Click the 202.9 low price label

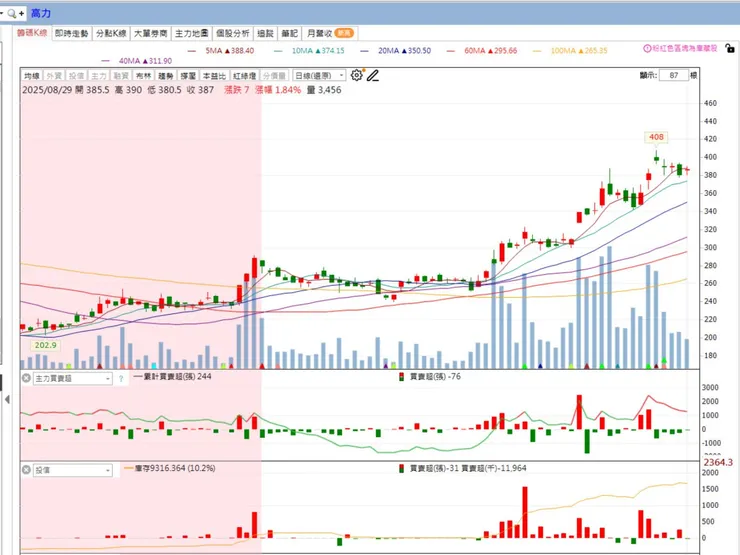coord(45,345)
